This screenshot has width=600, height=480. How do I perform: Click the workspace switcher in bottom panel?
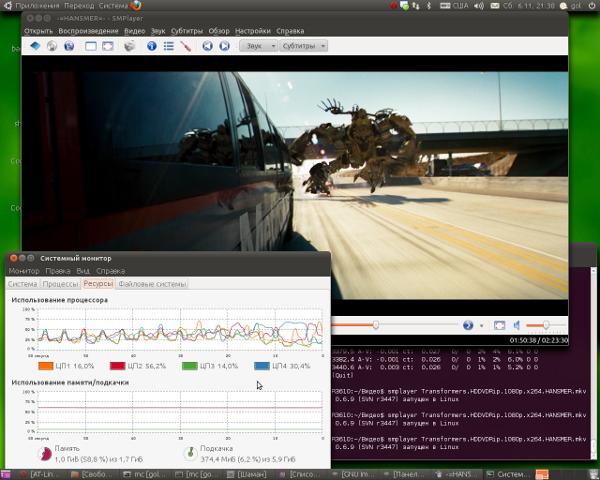(542, 475)
